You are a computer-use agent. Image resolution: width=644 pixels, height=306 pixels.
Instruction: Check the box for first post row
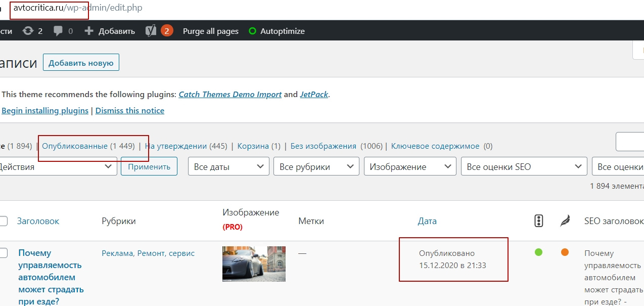tap(4, 253)
